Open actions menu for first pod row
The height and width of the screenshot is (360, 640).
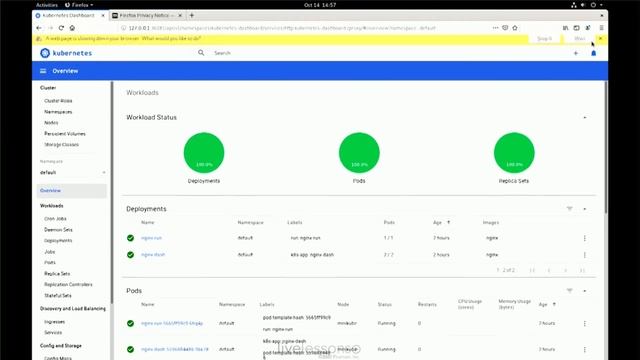point(584,323)
